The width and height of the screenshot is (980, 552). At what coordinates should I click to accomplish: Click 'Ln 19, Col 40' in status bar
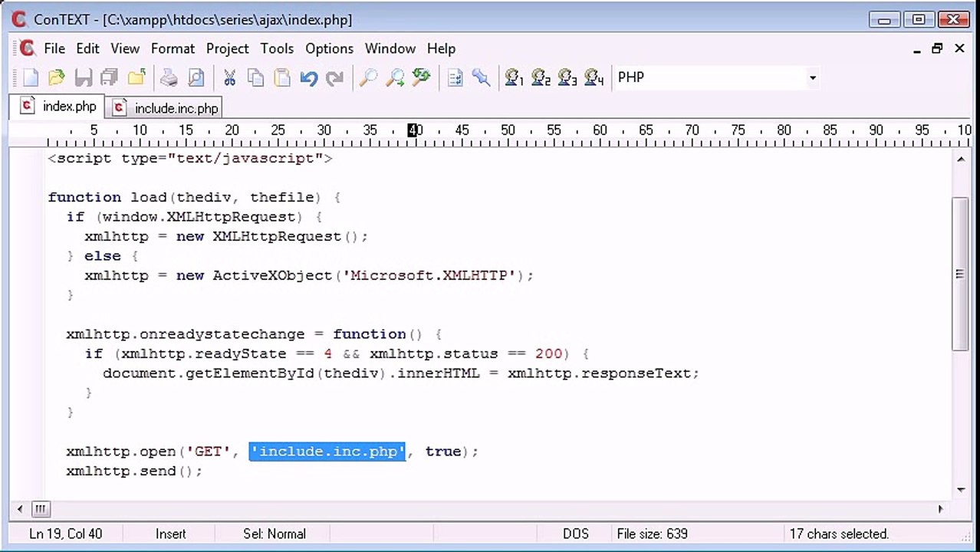click(x=65, y=534)
